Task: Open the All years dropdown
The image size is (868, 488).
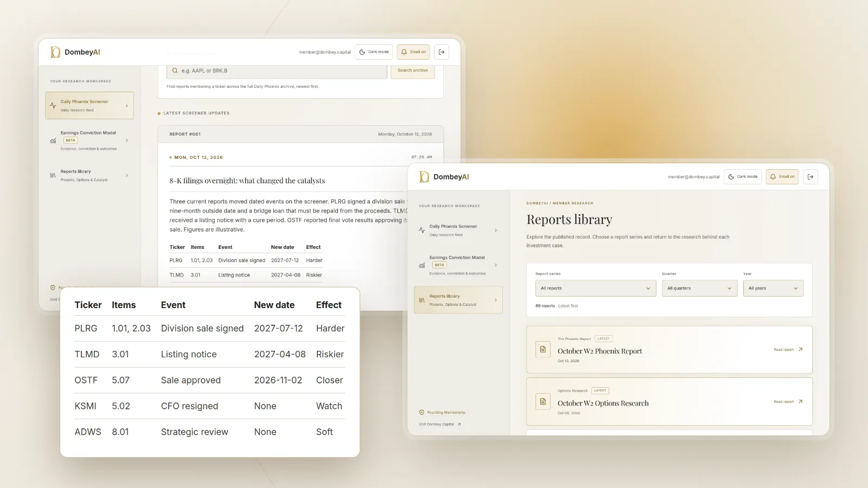Action: 773,288
